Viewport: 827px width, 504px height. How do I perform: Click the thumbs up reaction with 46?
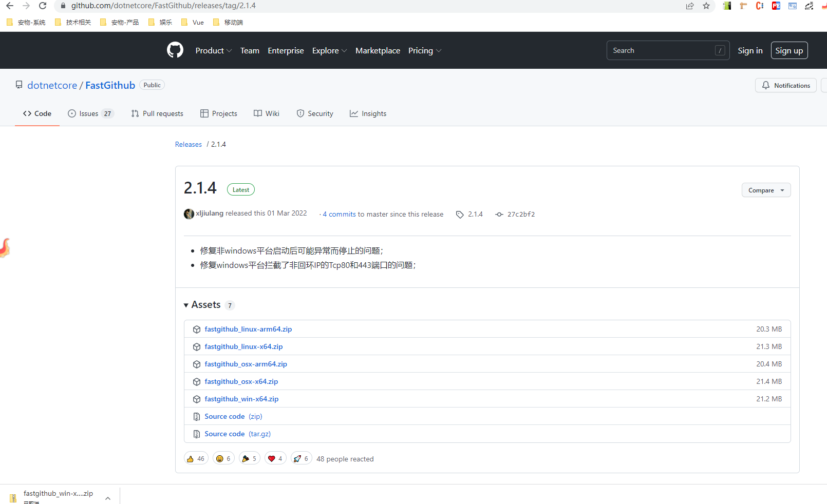pos(196,458)
